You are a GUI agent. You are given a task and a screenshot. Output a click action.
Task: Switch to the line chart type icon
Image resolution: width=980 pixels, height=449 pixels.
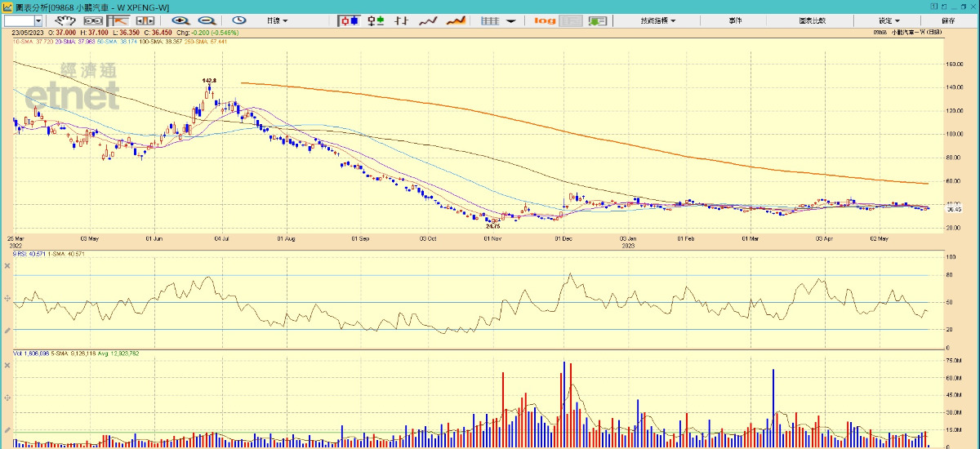pyautogui.click(x=428, y=20)
